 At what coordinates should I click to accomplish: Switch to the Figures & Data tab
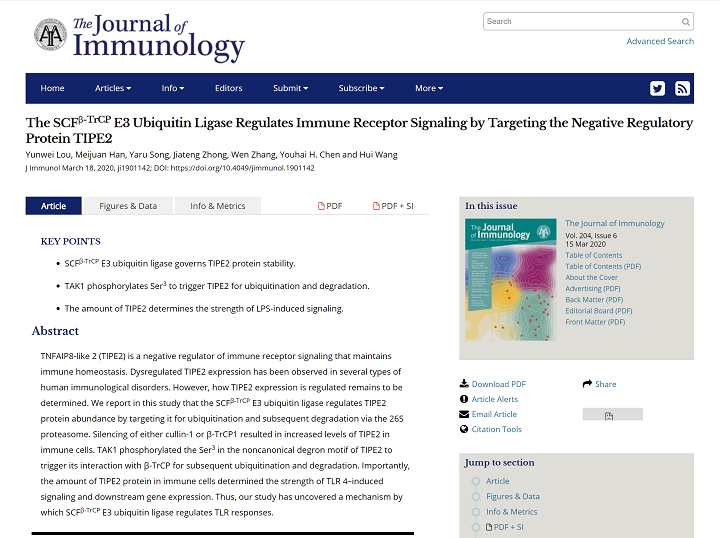pyautogui.click(x=128, y=206)
